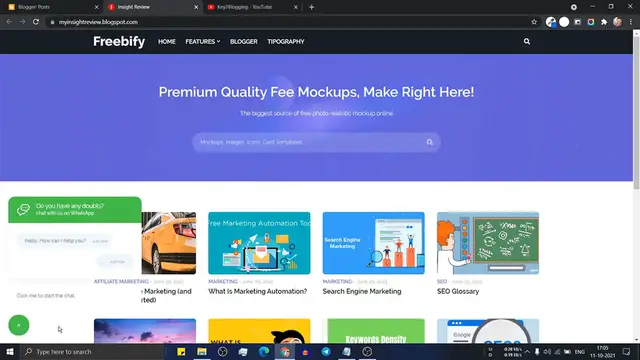Screen dimensions: 640x360
Task: Switch to the Blogger Posts tab
Action: (52, 7)
